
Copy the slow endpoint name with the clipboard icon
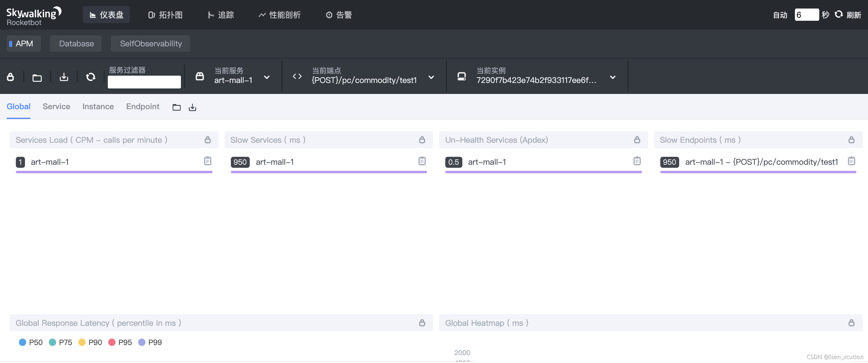851,161
